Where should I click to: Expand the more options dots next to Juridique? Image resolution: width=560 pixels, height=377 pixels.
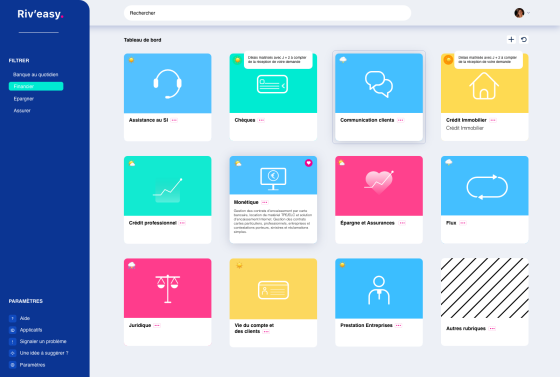[x=157, y=326]
